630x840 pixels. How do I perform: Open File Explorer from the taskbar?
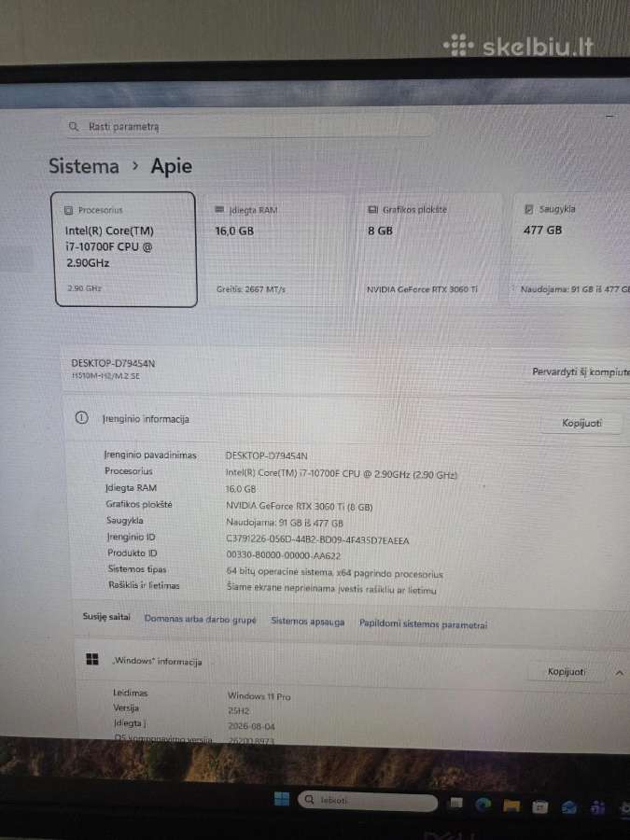pyautogui.click(x=511, y=805)
